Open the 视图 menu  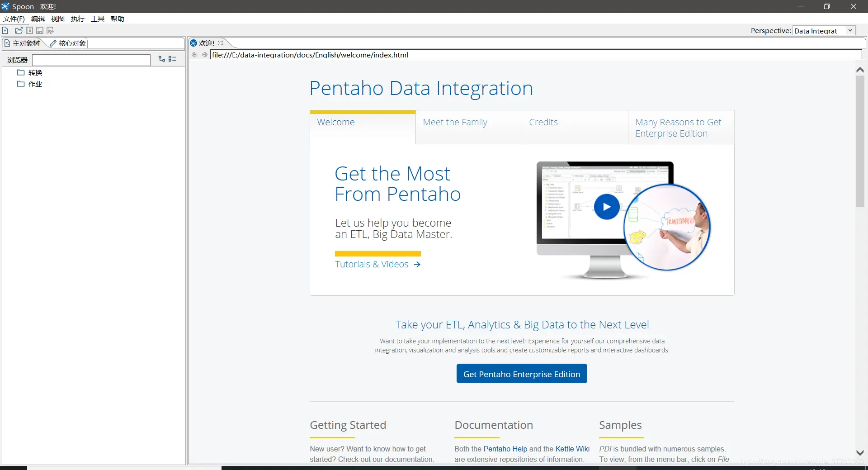pos(58,19)
